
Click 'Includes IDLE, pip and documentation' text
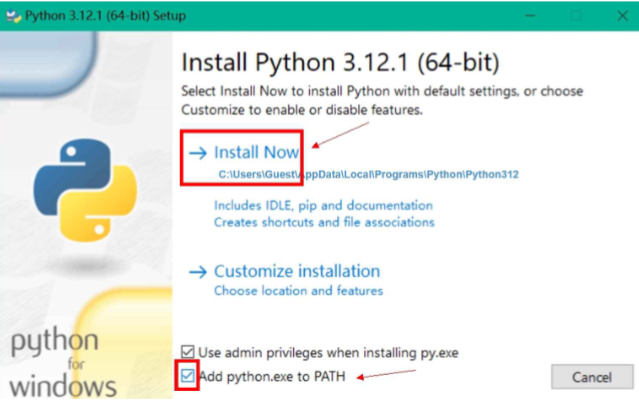click(x=323, y=205)
